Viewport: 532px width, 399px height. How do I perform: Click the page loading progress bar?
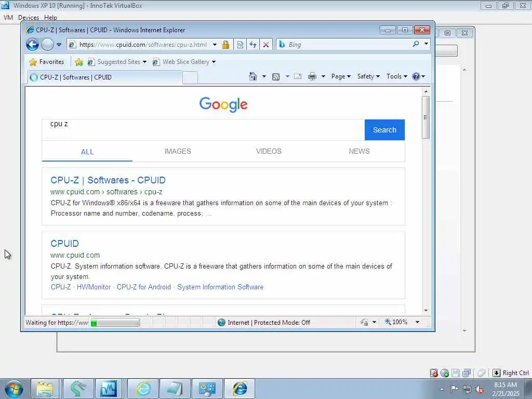coord(115,322)
